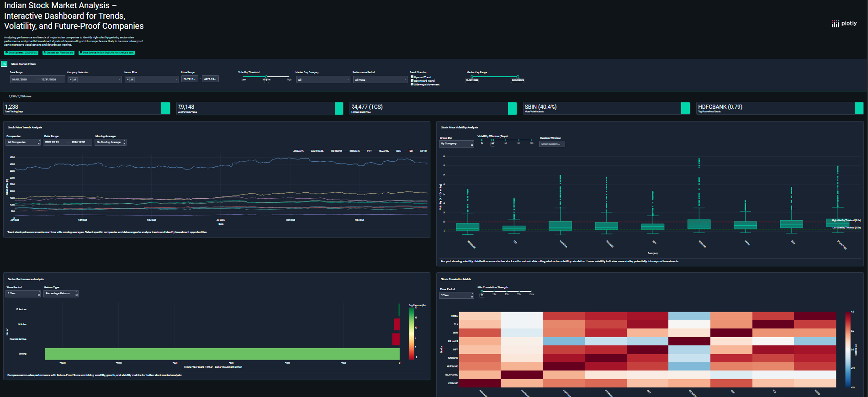Viewport: 868px width, 397px height.
Task: Click the Min Correlation Strength slider handle
Action: [x=482, y=291]
